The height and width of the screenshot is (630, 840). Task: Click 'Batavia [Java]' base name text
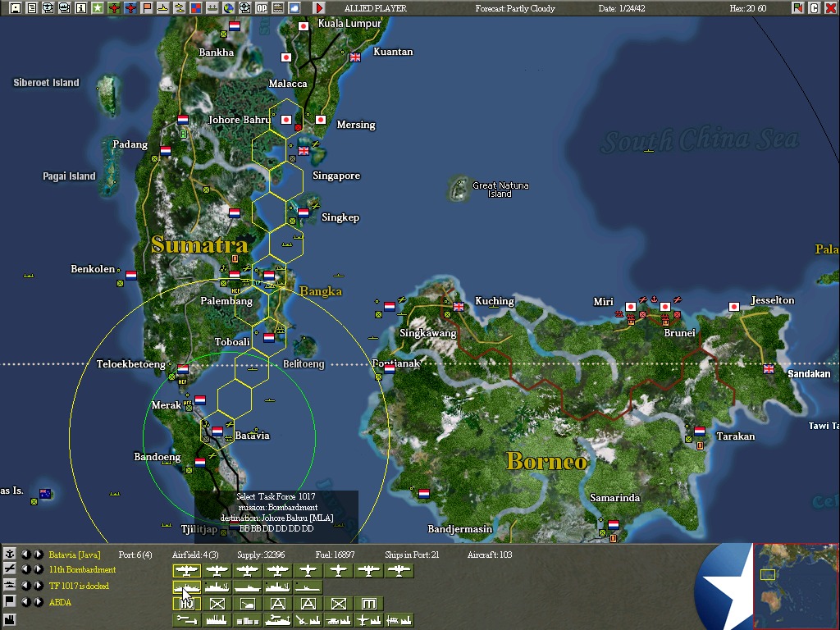click(75, 555)
